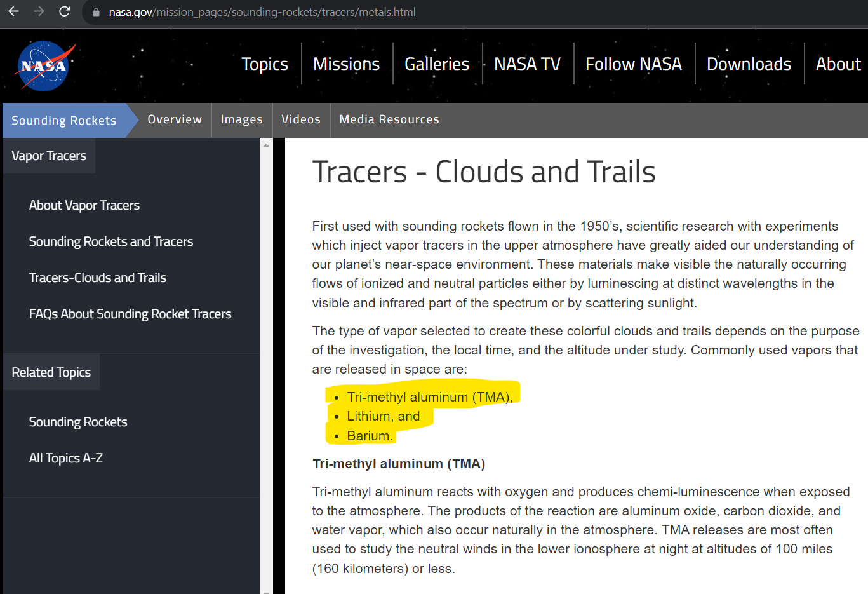Click the paragraph beginning 'First used with sounding rockets'

(584, 264)
